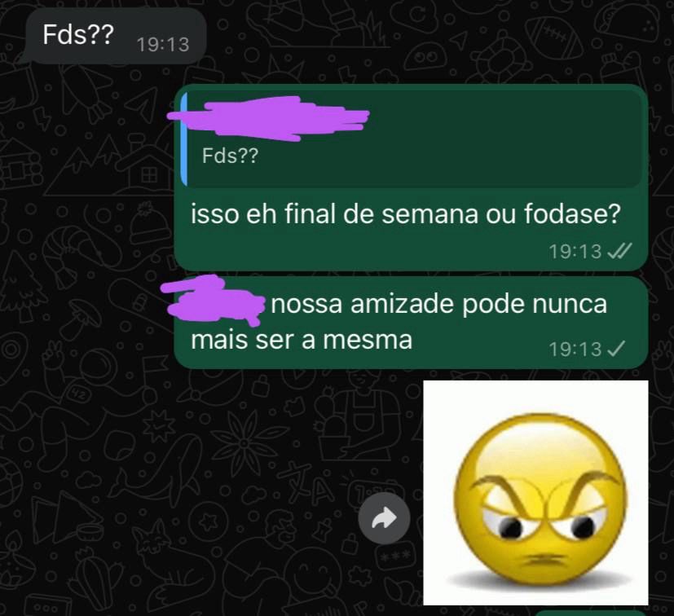
Task: Open the yellow suspicious emoji sticker
Action: pyautogui.click(x=535, y=493)
